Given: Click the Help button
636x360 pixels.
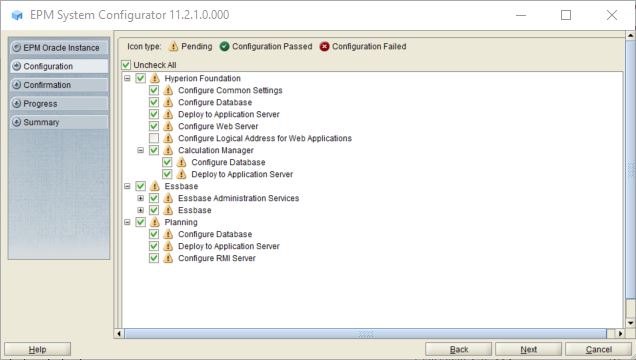Looking at the screenshot, I should pos(37,349).
